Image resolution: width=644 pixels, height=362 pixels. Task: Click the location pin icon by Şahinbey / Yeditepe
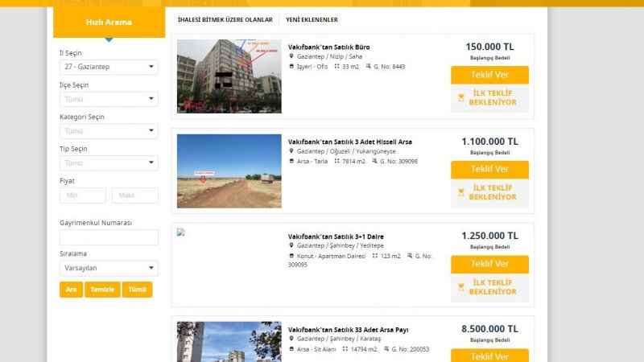click(x=291, y=245)
